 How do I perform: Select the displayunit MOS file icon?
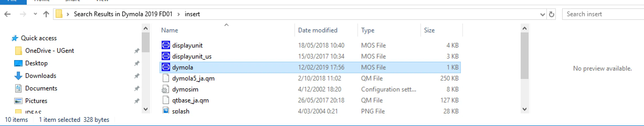click(x=166, y=45)
